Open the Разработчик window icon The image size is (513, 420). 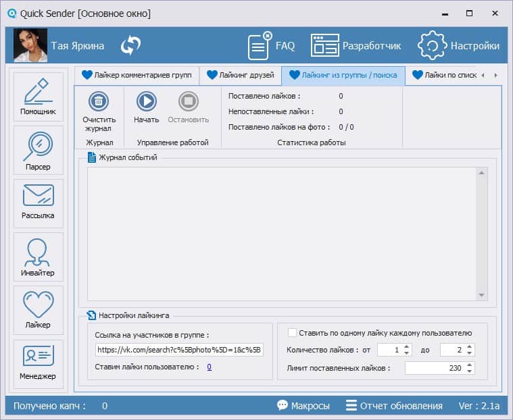324,45
